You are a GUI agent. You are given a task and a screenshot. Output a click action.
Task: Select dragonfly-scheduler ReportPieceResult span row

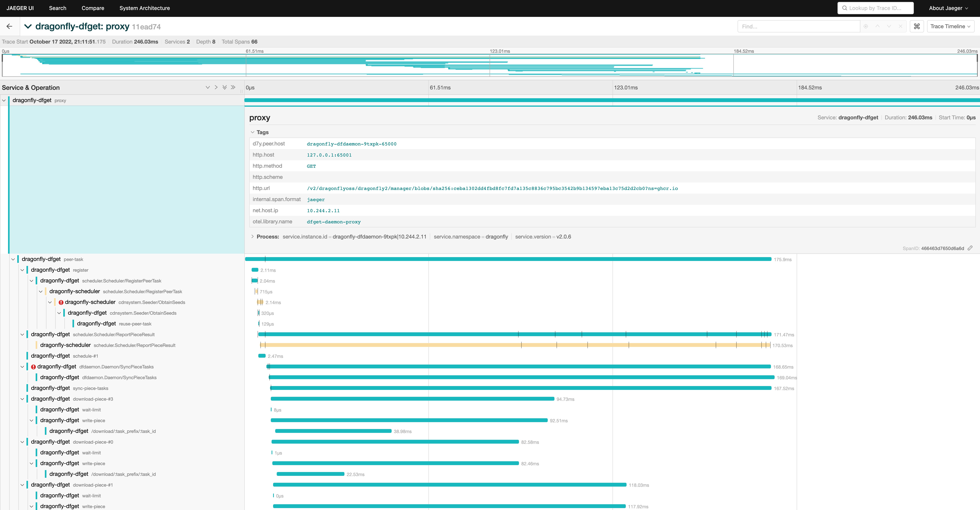pos(108,345)
